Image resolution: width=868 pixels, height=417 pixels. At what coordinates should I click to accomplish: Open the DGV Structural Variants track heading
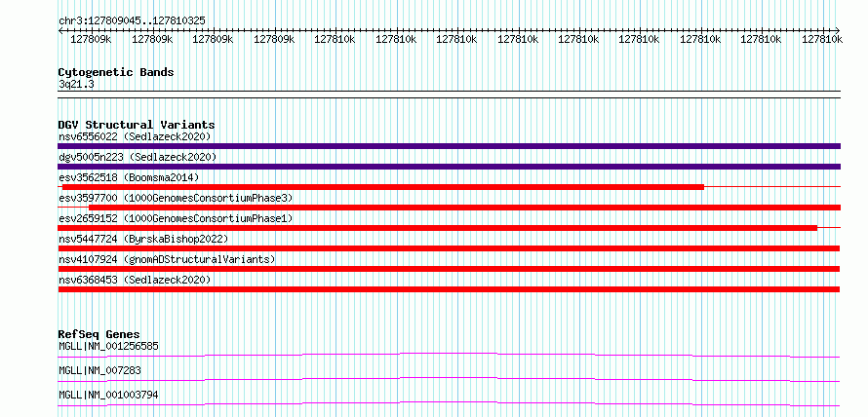pyautogui.click(x=137, y=125)
